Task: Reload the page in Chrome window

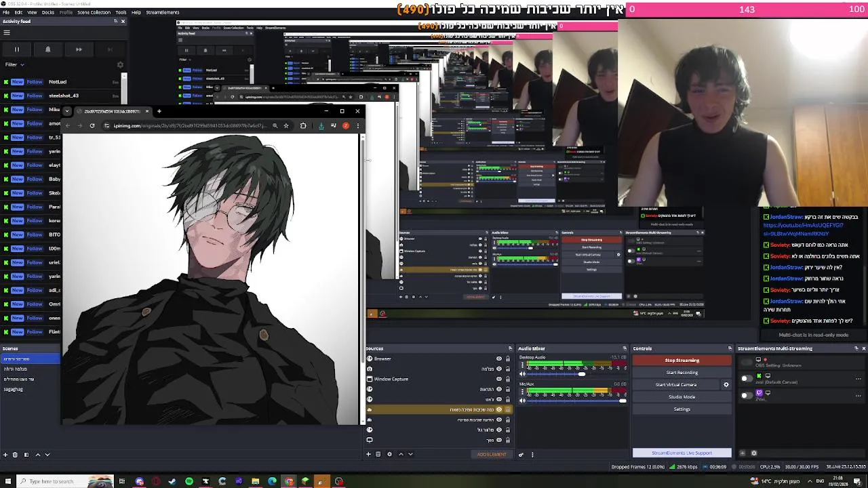Action: (92, 125)
